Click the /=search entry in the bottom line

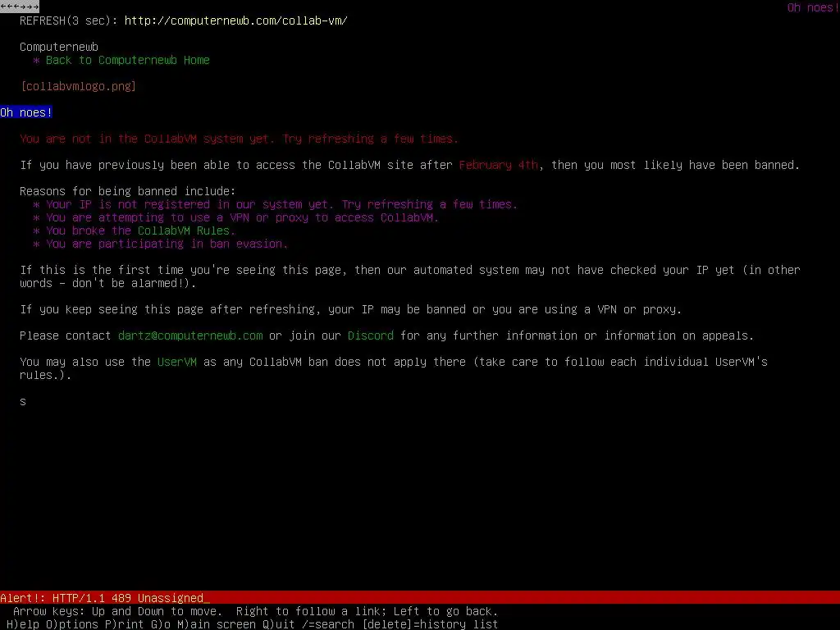tap(328, 624)
